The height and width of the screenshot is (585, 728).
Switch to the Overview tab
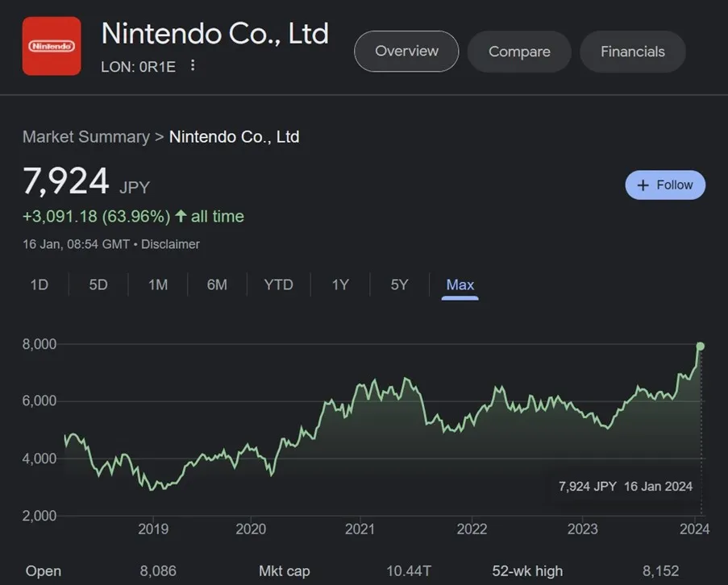(406, 52)
